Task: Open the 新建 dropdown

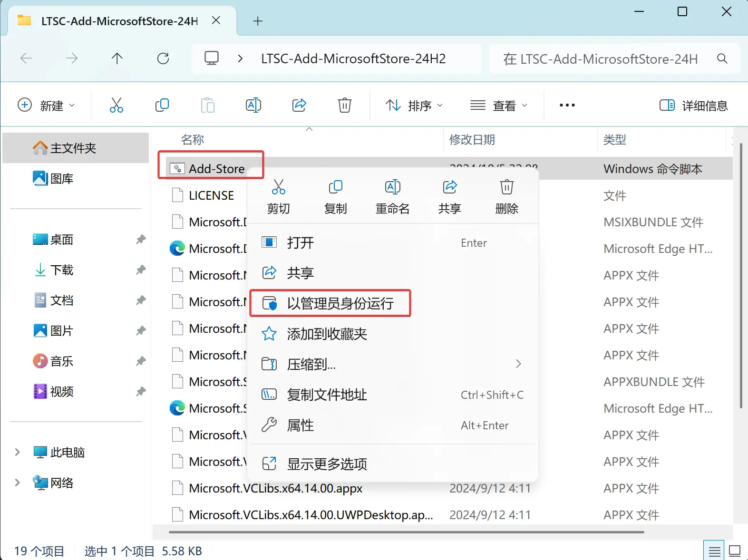Action: [x=46, y=106]
